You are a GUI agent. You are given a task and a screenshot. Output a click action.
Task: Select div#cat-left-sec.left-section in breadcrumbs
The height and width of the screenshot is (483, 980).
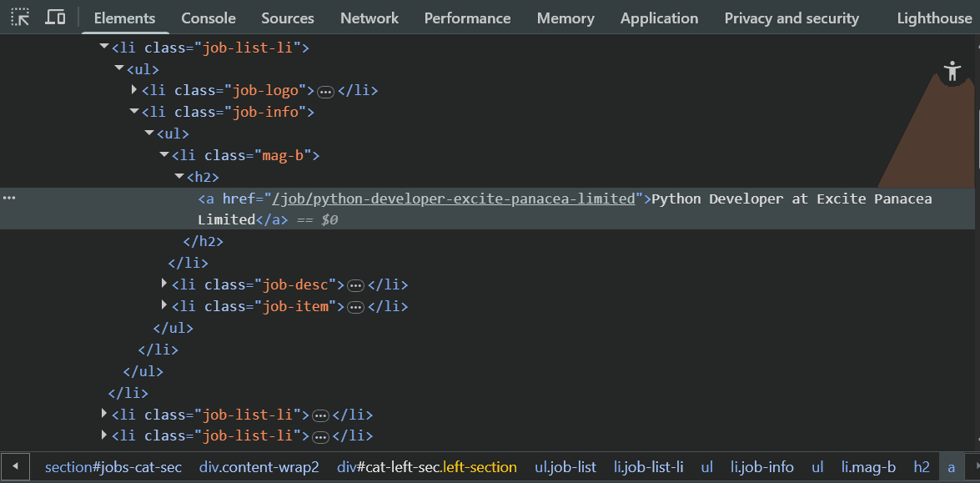(x=427, y=467)
